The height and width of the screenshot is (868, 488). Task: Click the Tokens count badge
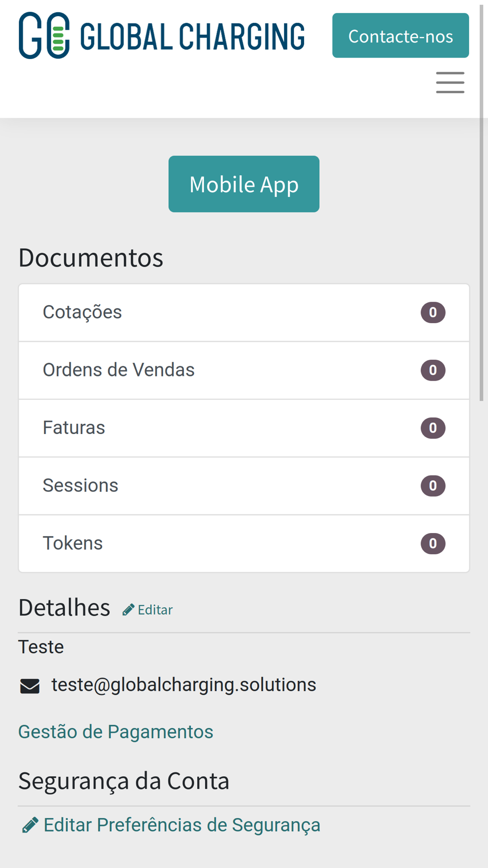click(x=433, y=543)
